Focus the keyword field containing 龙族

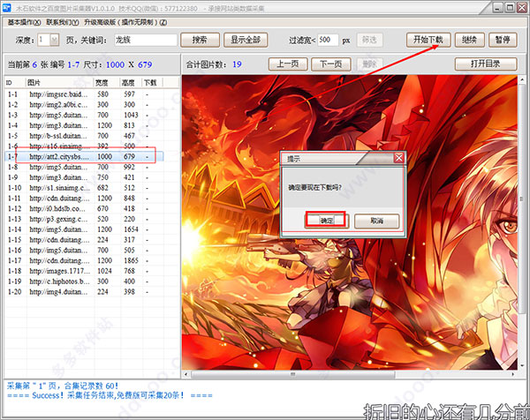(x=146, y=41)
